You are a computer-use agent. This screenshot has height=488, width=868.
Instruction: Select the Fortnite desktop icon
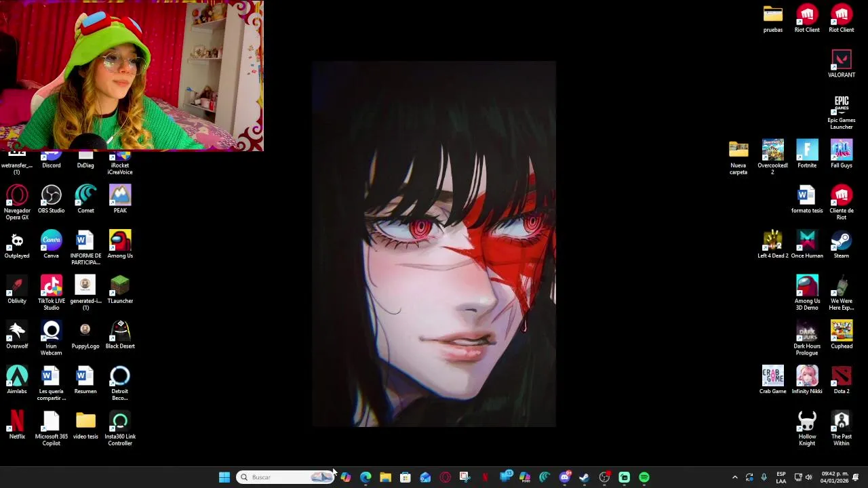coord(807,154)
